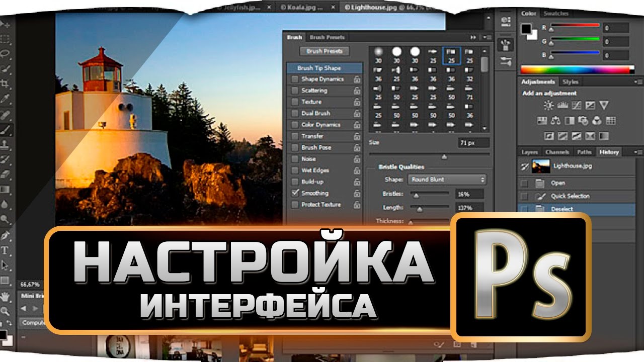Viewport: 644px width, 362px height.
Task: Disable the Smoothing checkbox
Action: pyautogui.click(x=295, y=194)
